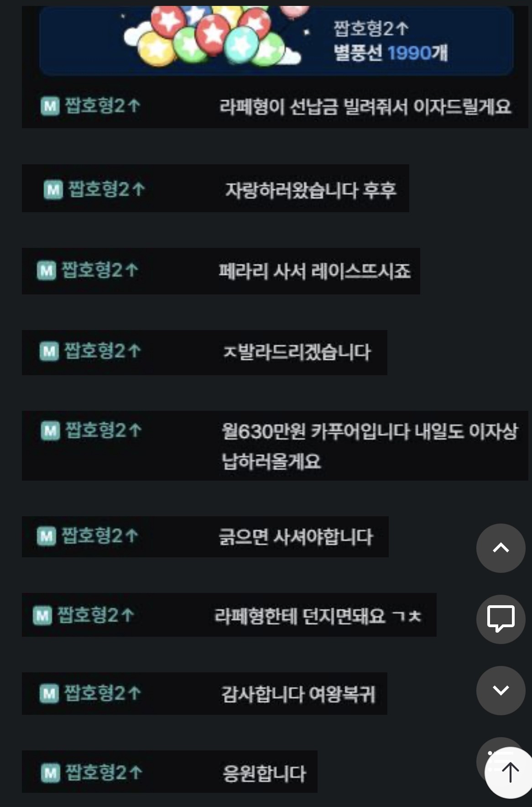Click the M badge beside 월630만원 message
532x807 pixels.
point(50,430)
